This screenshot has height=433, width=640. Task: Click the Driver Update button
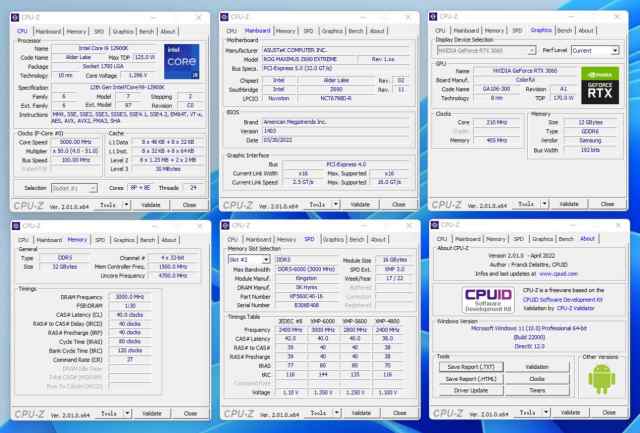pyautogui.click(x=471, y=391)
